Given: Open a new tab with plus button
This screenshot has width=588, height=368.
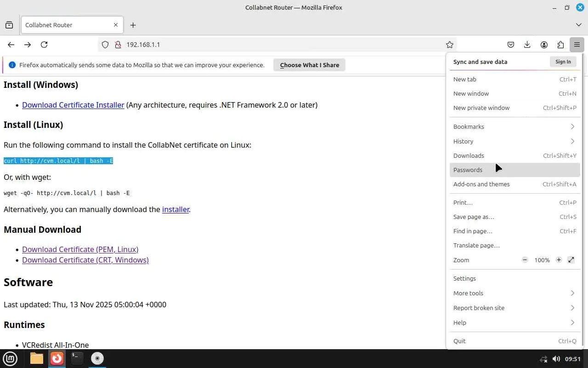Looking at the screenshot, I should click(133, 25).
